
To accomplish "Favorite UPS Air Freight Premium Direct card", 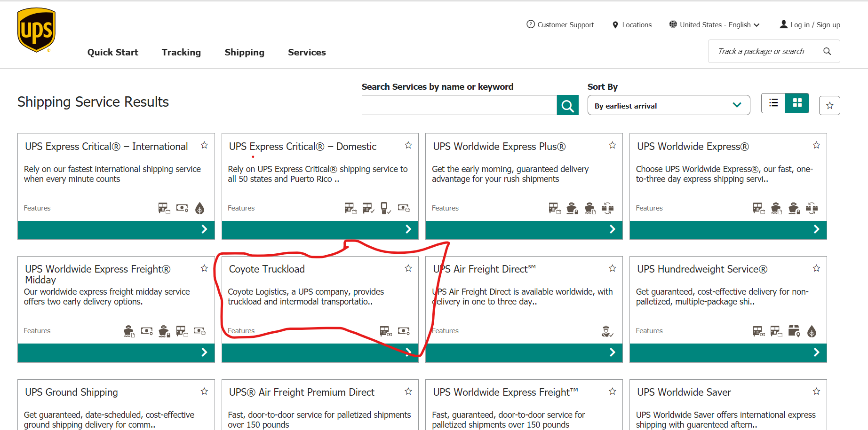I will (408, 391).
